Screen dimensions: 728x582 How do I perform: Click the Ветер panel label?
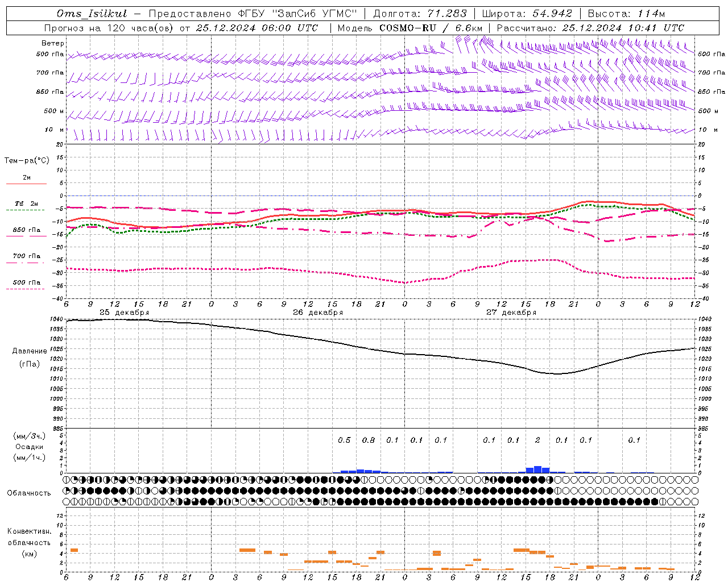click(53, 43)
